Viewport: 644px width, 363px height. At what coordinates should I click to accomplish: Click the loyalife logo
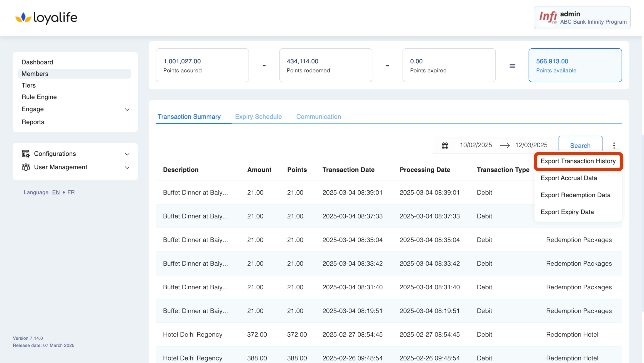(46, 18)
